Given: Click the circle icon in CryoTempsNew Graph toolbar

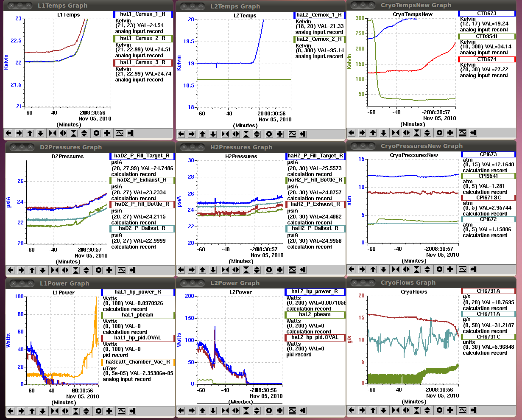Looking at the screenshot, I should click(440, 133).
